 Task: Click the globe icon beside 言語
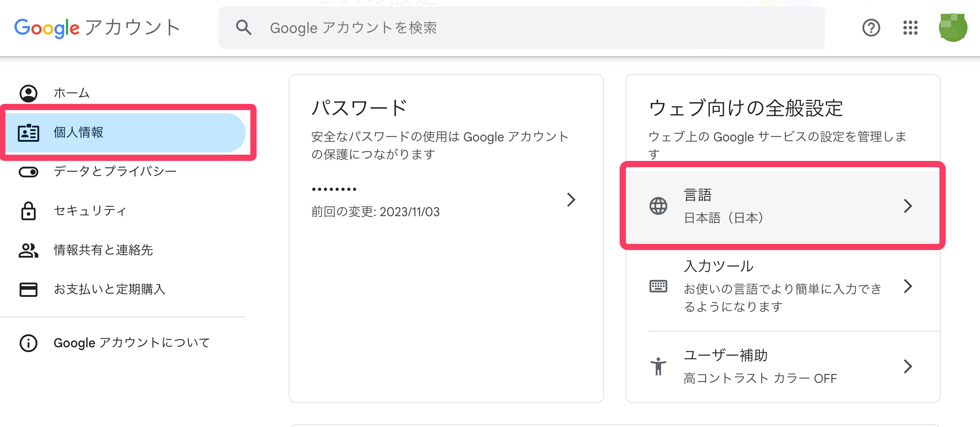click(658, 206)
